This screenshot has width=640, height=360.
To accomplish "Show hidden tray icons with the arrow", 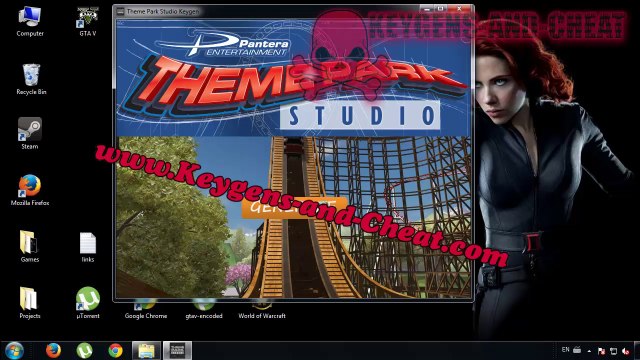I will [x=589, y=351].
